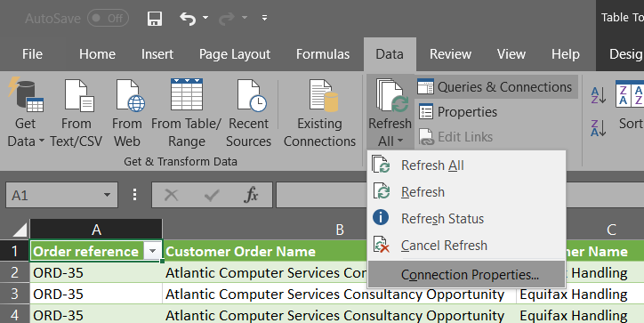Go to the Formulas tab
Viewport: 644px width, 323px height.
pyautogui.click(x=323, y=54)
